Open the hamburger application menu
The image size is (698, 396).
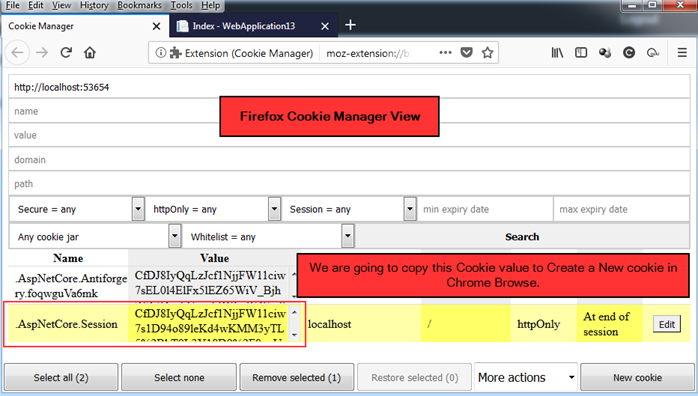point(682,53)
